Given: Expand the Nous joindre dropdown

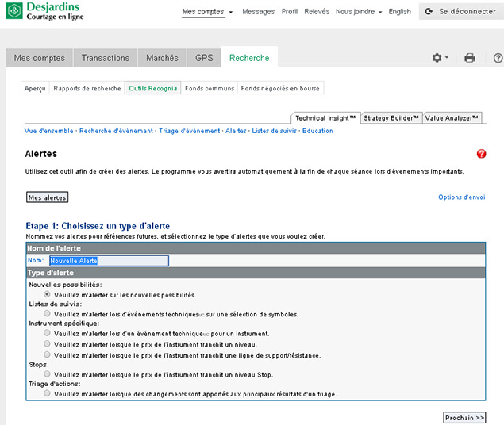Looking at the screenshot, I should [x=380, y=12].
